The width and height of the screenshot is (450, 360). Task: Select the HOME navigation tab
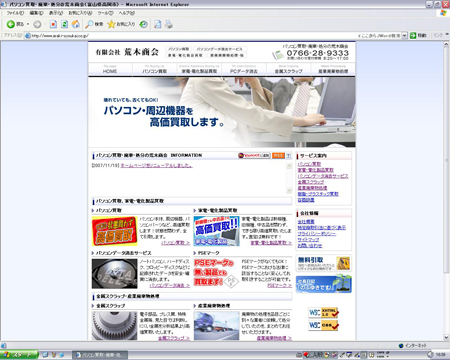[x=110, y=69]
